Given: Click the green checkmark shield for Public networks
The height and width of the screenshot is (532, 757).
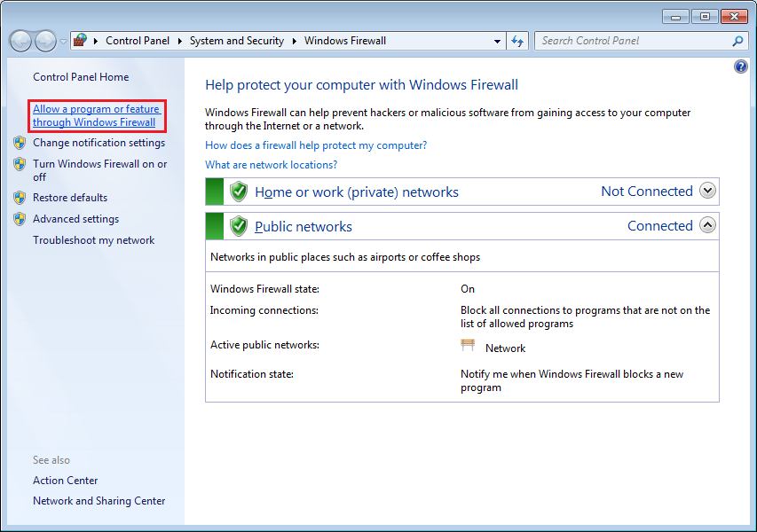Looking at the screenshot, I should click(238, 225).
